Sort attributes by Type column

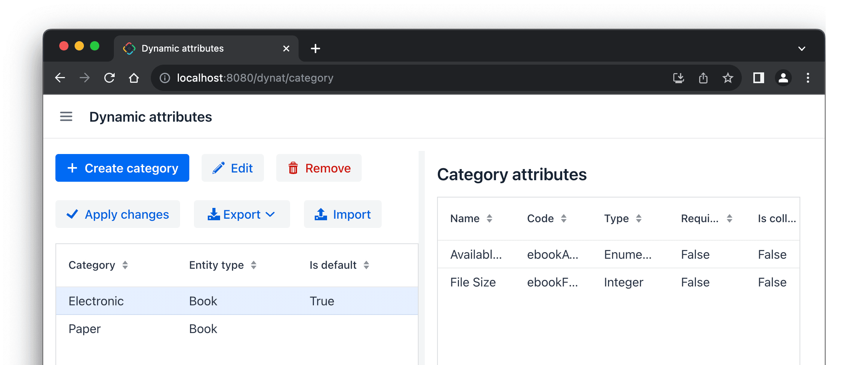639,219
